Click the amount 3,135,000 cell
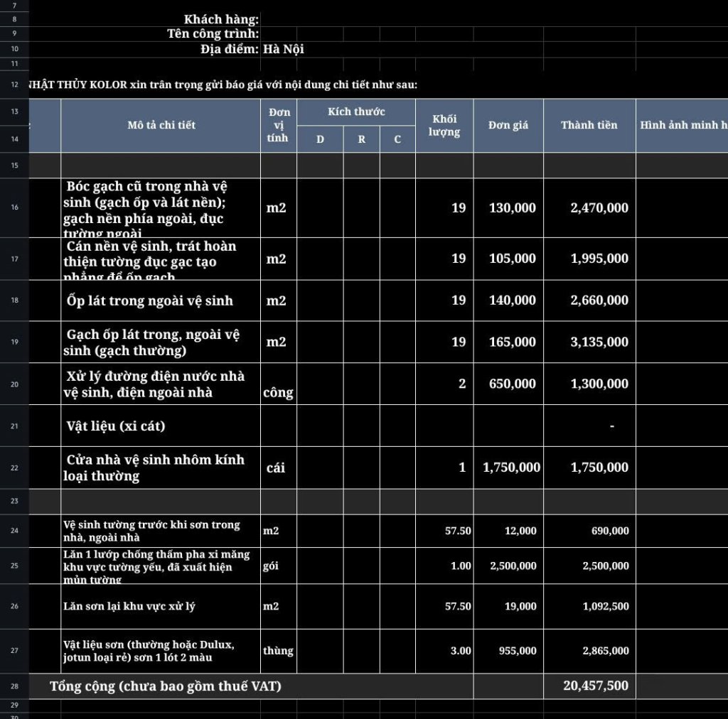The image size is (728, 719). point(589,342)
